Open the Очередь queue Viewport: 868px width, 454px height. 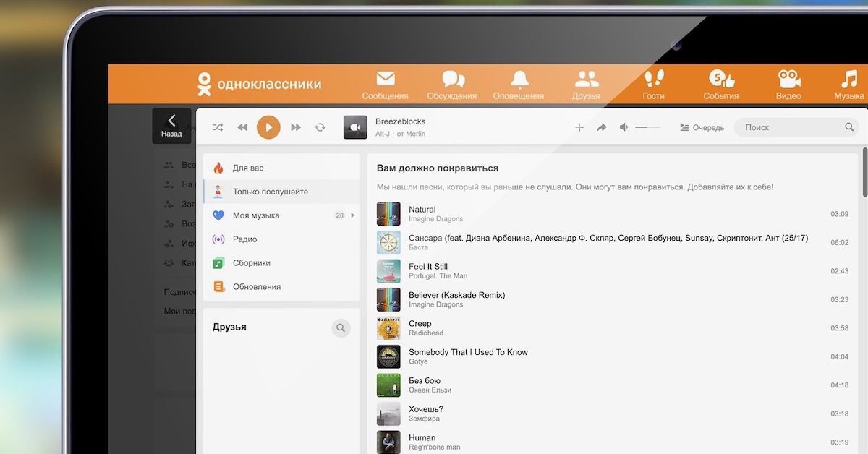coord(702,127)
